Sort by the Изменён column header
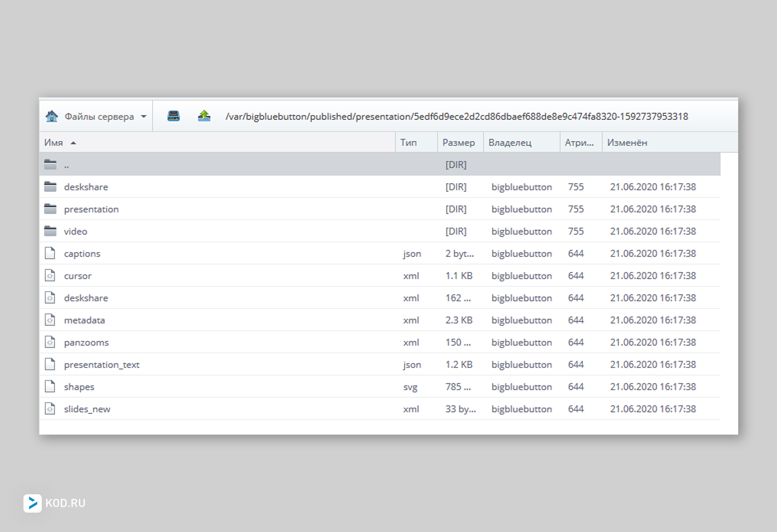Viewport: 777px width, 532px height. pos(627,142)
